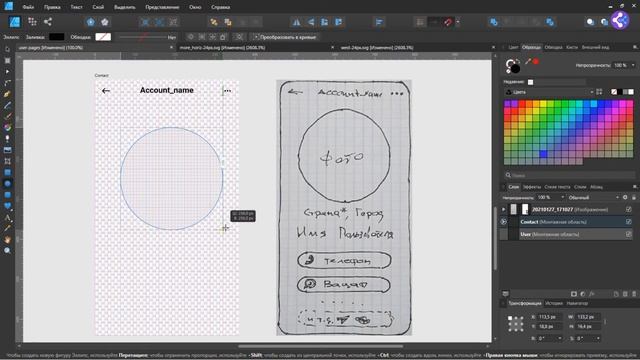Image resolution: width=640 pixels, height=360 pixels.
Task: Select the Artistic Text tool
Action: [x=7, y=217]
